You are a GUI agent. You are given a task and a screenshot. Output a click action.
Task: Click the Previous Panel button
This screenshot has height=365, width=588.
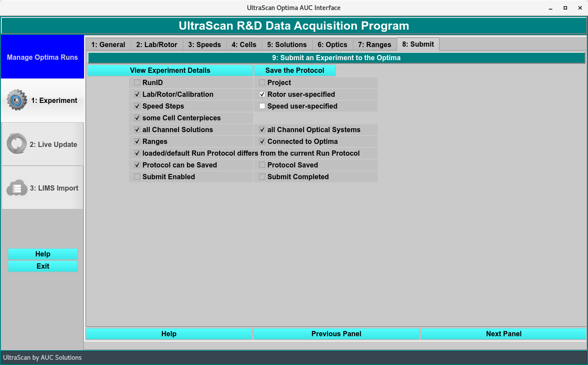pos(336,334)
